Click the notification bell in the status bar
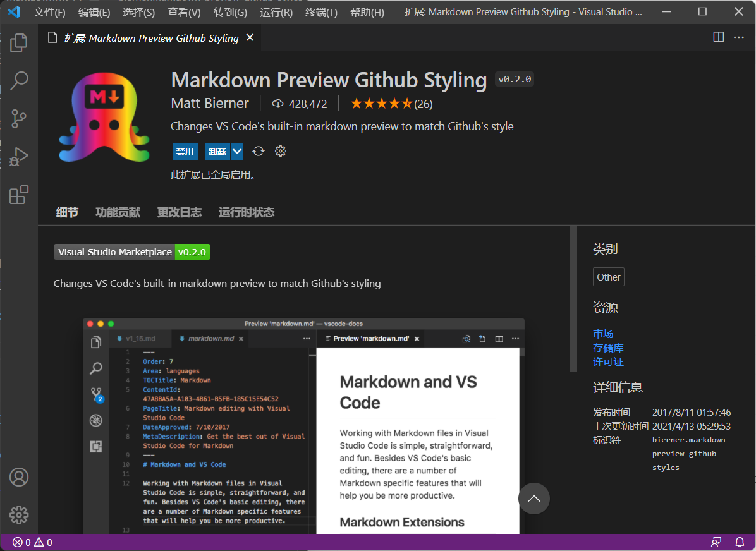This screenshot has height=551, width=756. click(x=739, y=542)
